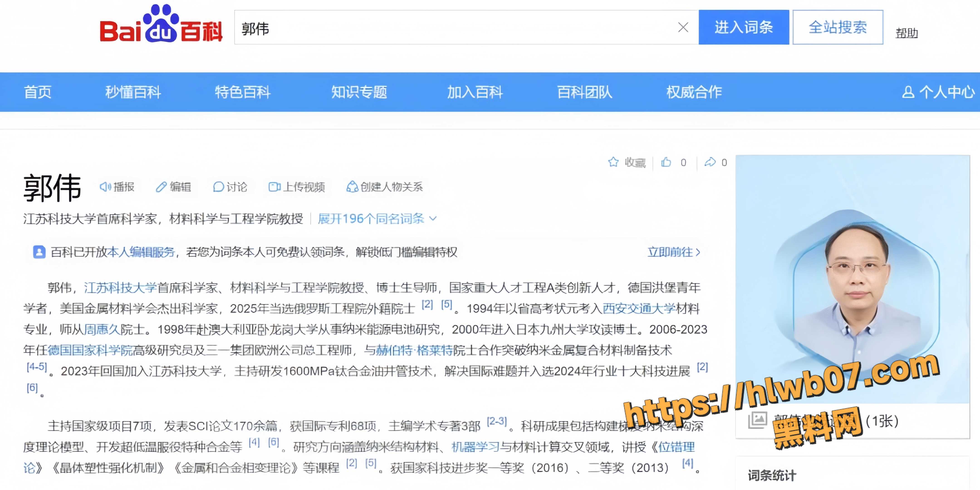This screenshot has width=980, height=490.
Task: Clear the search box with the X icon
Action: pos(683,27)
